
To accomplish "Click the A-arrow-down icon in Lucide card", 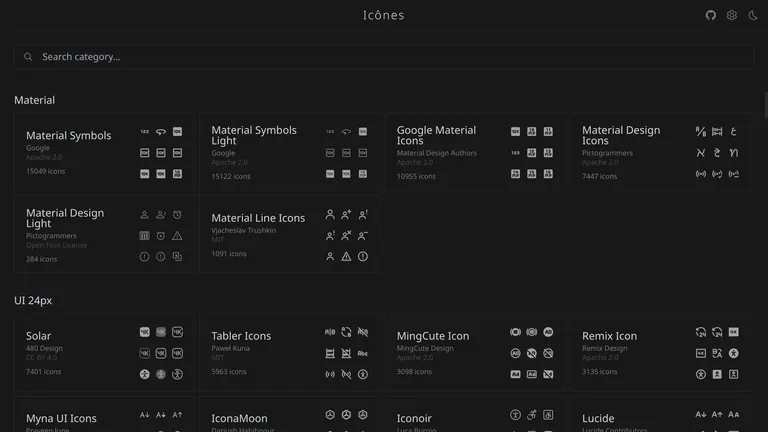I will pos(701,415).
